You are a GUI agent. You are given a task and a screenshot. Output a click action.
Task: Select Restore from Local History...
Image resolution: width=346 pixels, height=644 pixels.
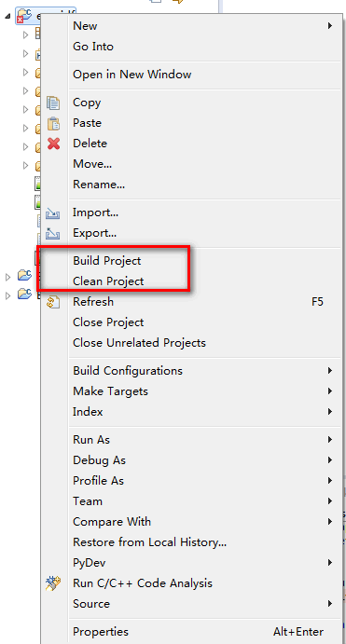coord(149,542)
